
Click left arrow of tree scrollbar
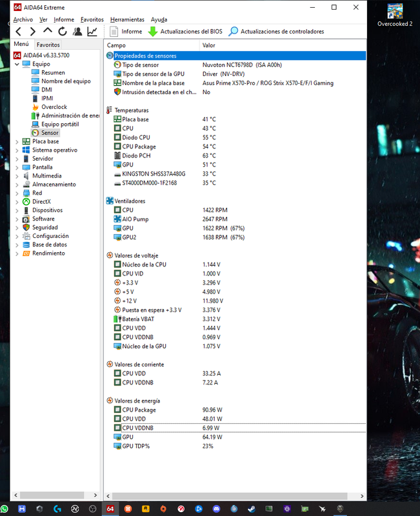[15, 495]
